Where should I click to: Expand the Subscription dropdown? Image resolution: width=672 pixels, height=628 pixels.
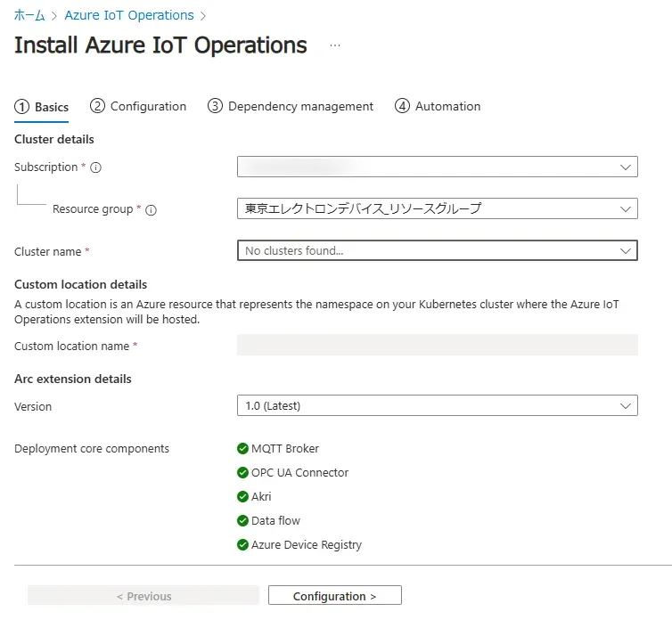point(437,167)
